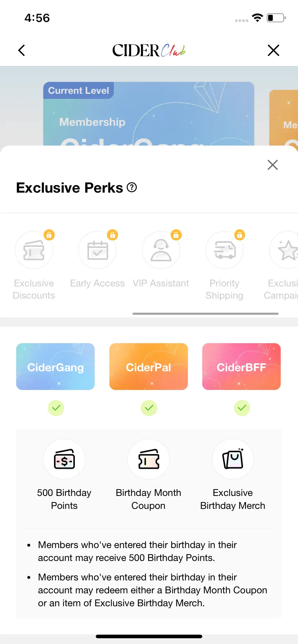Tap the Current Level membership card
Image resolution: width=298 pixels, height=644 pixels.
pyautogui.click(x=149, y=114)
